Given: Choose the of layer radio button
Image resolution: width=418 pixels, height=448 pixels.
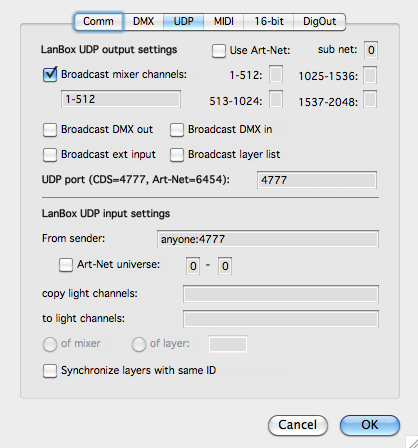Looking at the screenshot, I should pos(139,344).
